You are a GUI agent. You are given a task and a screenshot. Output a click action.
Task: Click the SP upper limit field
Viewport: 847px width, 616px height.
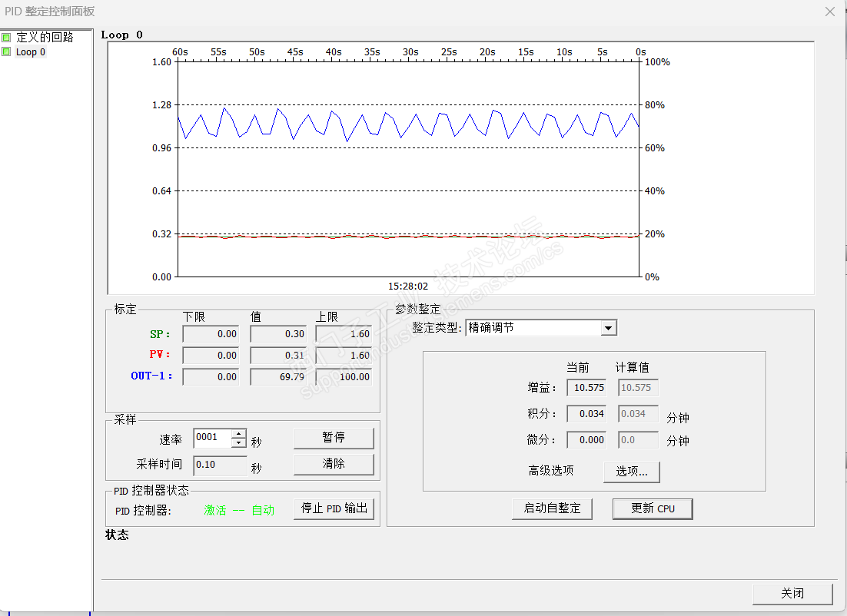click(344, 334)
